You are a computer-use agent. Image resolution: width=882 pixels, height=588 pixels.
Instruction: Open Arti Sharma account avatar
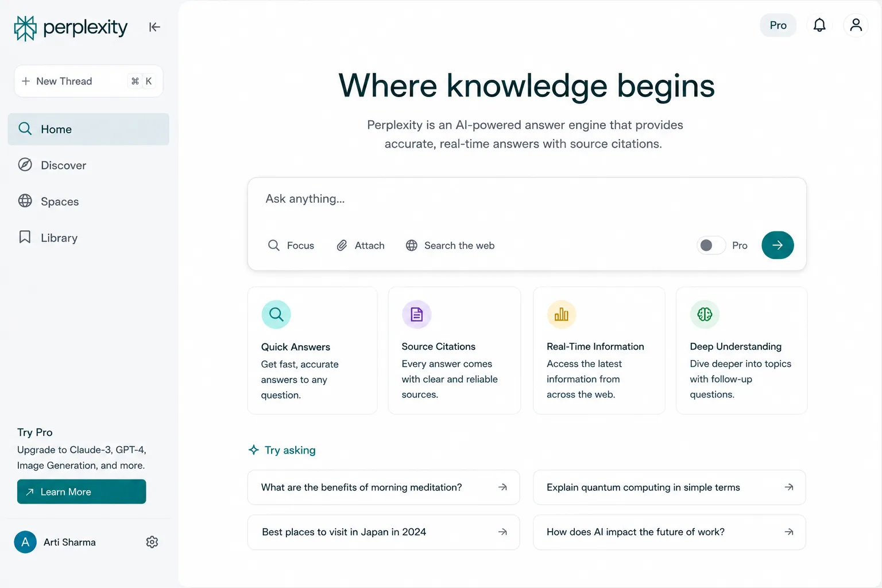[x=25, y=542]
